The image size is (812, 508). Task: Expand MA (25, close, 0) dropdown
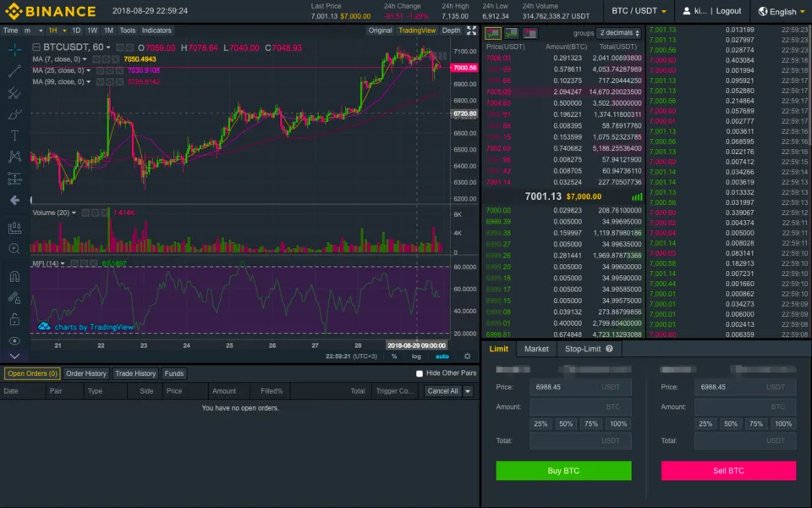click(88, 70)
